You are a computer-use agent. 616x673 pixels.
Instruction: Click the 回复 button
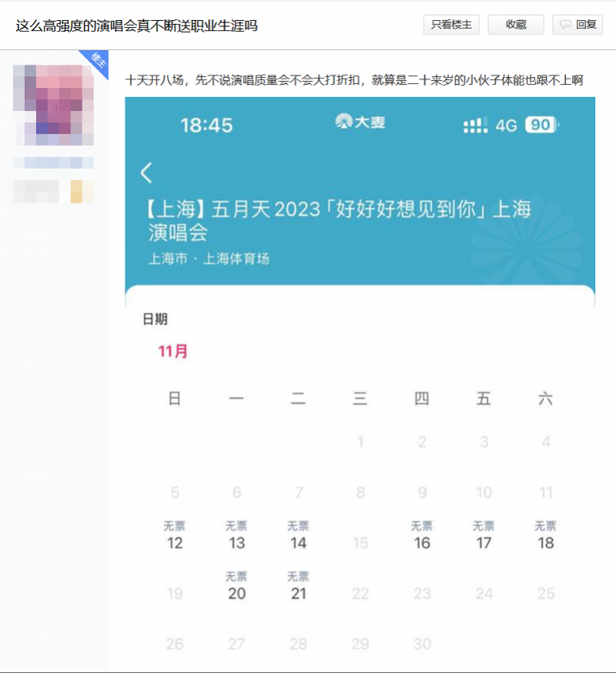coord(577,25)
